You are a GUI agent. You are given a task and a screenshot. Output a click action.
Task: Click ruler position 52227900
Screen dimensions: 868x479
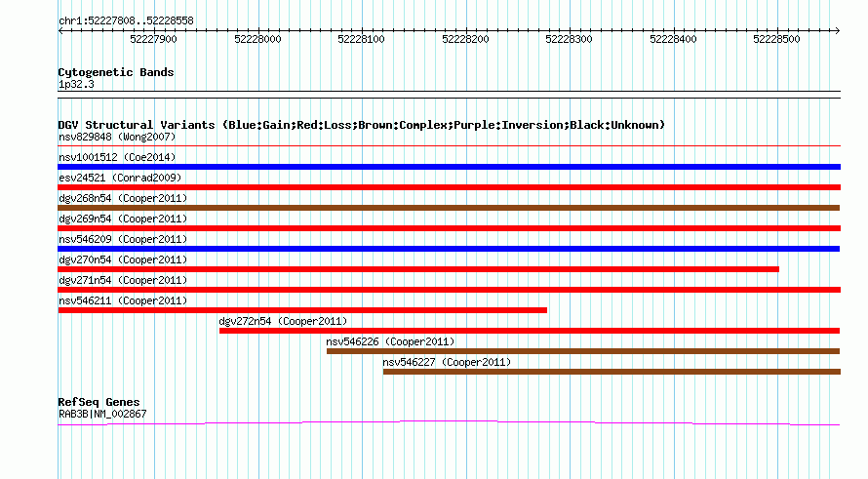[153, 39]
